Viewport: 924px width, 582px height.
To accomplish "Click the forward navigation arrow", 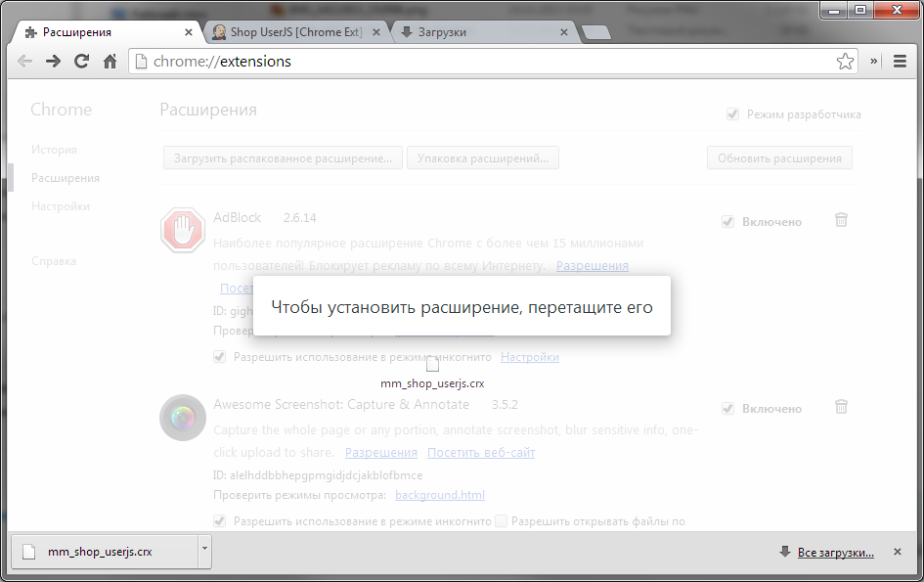I will click(x=53, y=62).
